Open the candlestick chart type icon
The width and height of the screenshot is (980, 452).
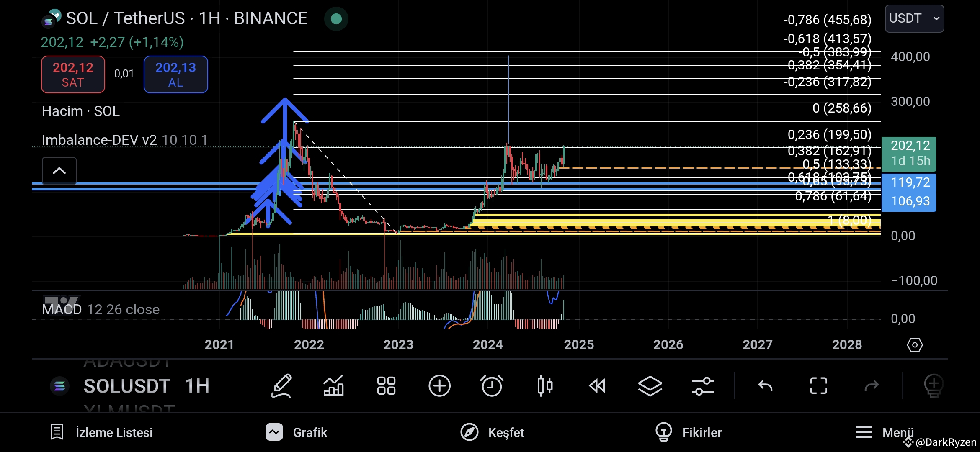coord(545,385)
